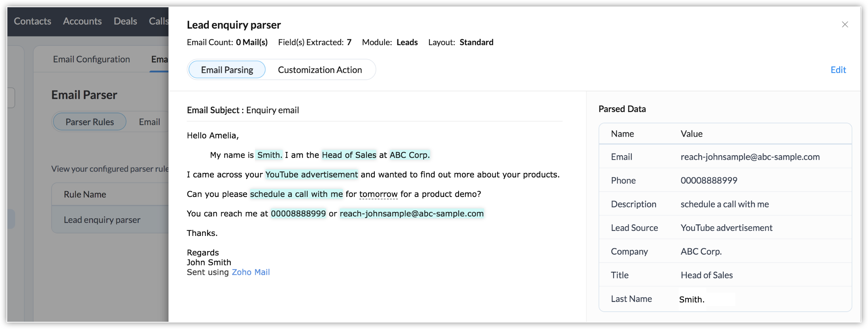Screen dimensions: 868x329
Task: Click the highlighted phone number 00008888999
Action: tap(298, 213)
